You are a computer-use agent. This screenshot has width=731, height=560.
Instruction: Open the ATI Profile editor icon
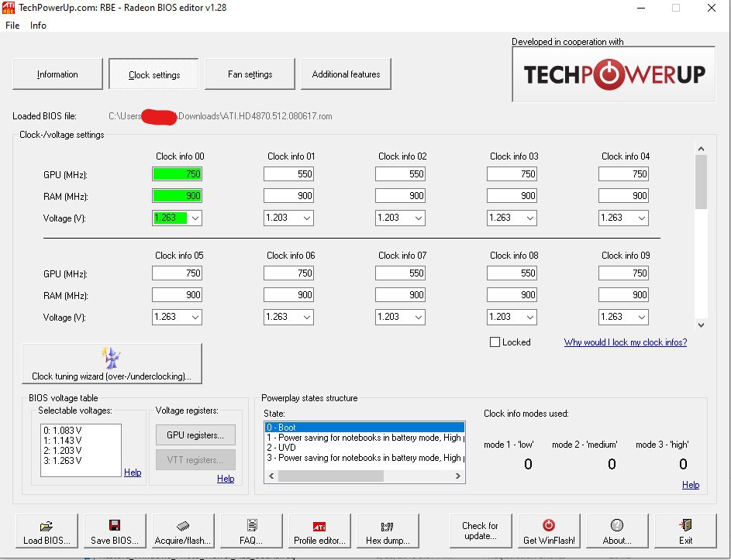(319, 527)
